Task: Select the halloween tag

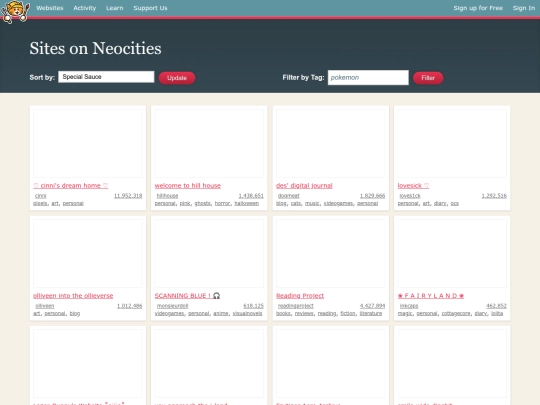Action: point(247,203)
